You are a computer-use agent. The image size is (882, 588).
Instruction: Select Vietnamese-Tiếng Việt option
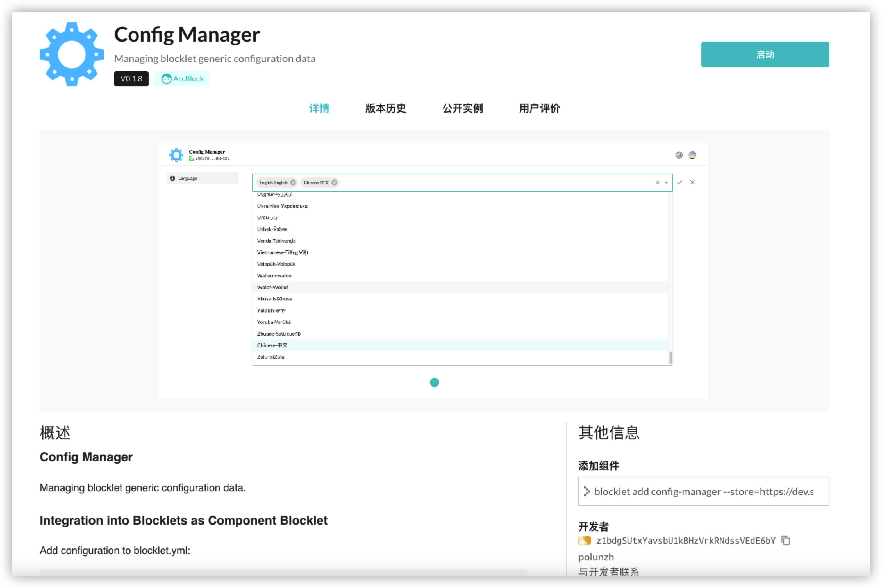click(x=460, y=252)
